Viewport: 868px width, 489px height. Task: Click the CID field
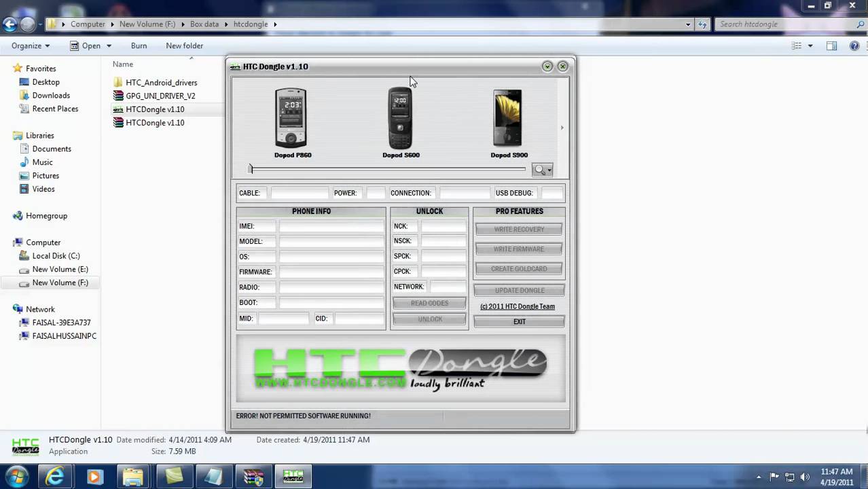point(359,318)
